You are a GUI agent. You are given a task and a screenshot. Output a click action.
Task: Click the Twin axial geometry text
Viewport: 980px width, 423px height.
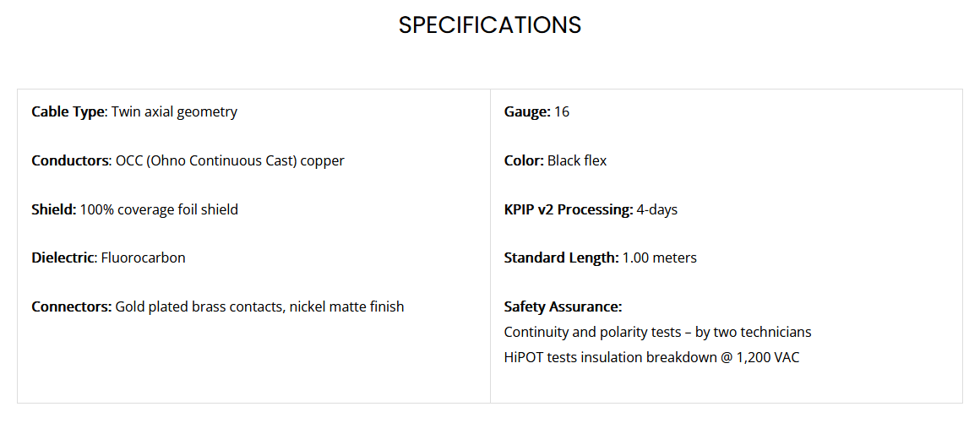174,112
